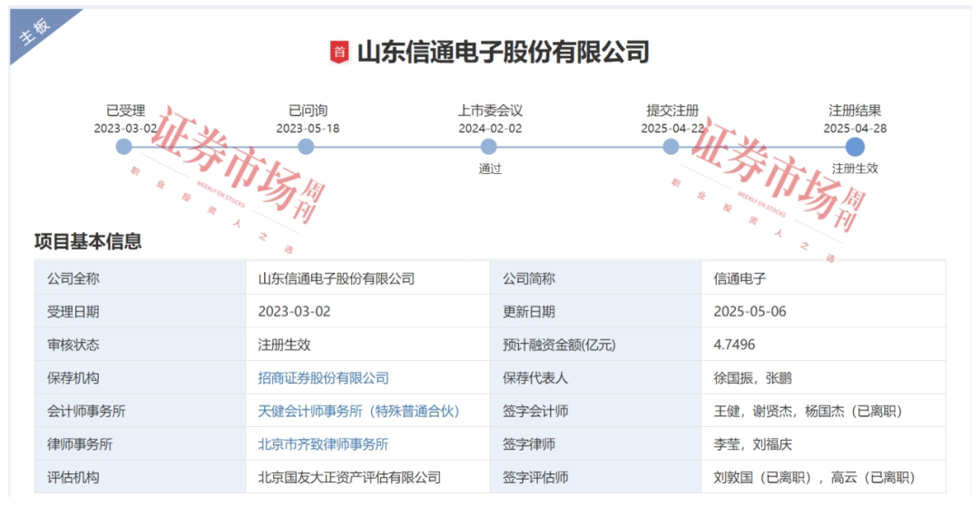Click the 签字评估师 label cell
Screen dimensions: 980x506
coord(595,477)
